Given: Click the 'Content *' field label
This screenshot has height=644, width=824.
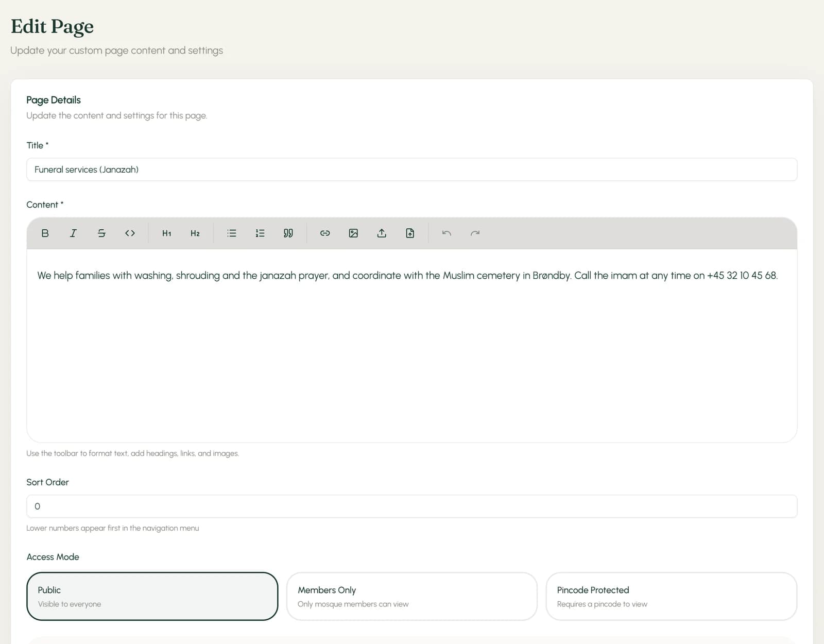Looking at the screenshot, I should point(45,205).
